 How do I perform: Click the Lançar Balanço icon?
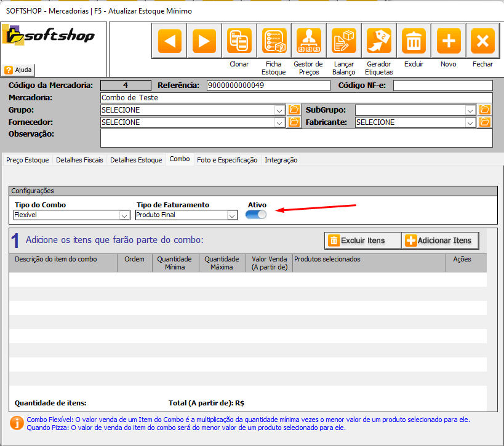[343, 41]
